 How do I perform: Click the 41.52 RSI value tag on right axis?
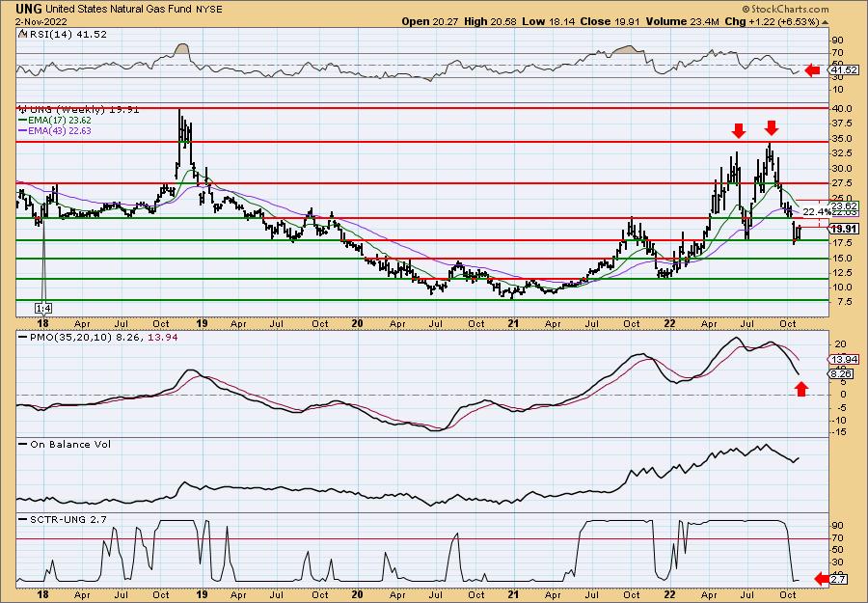(845, 70)
